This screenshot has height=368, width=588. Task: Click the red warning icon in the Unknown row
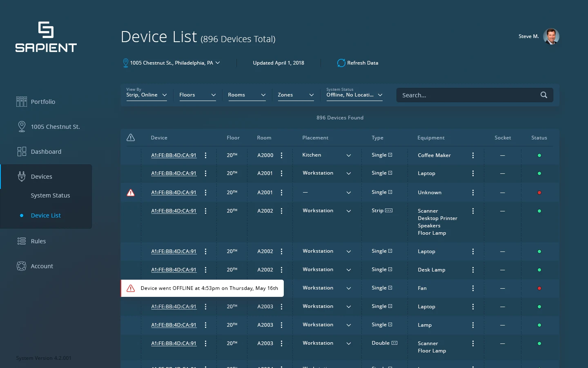pos(131,193)
